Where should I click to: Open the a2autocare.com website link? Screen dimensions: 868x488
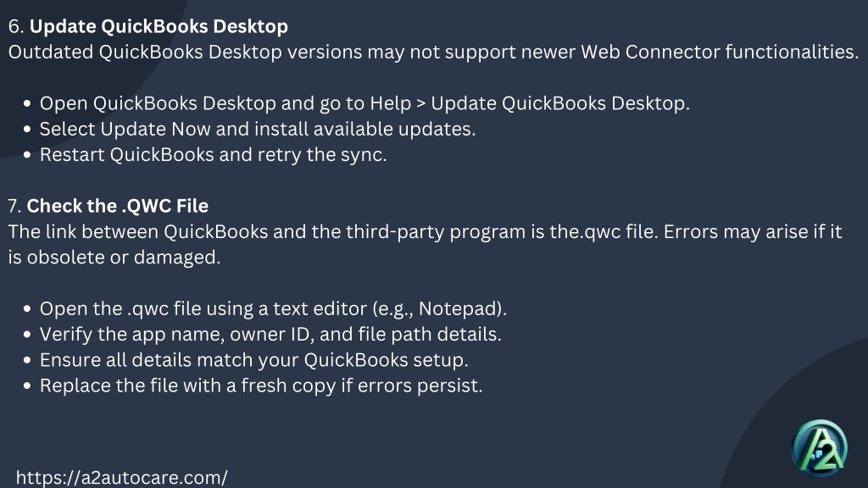121,478
